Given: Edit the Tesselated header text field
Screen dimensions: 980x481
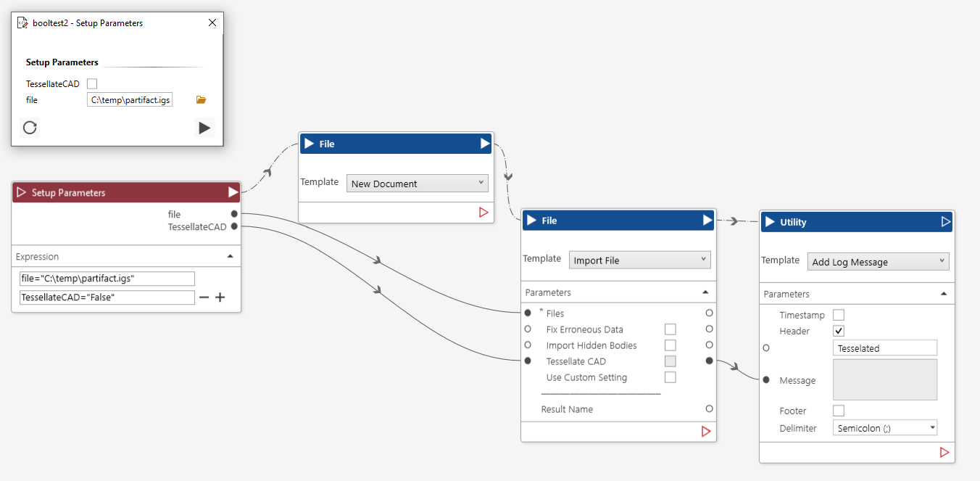Looking at the screenshot, I should coord(885,348).
